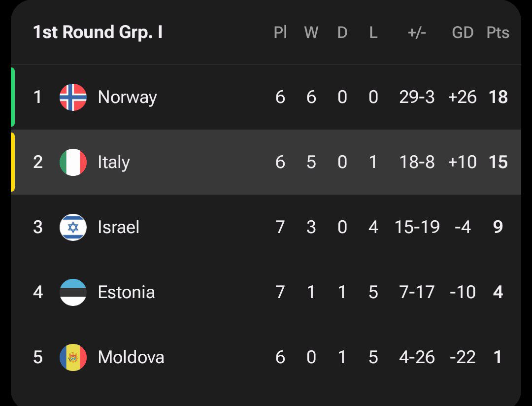Click Norway's 18 points value

point(498,97)
